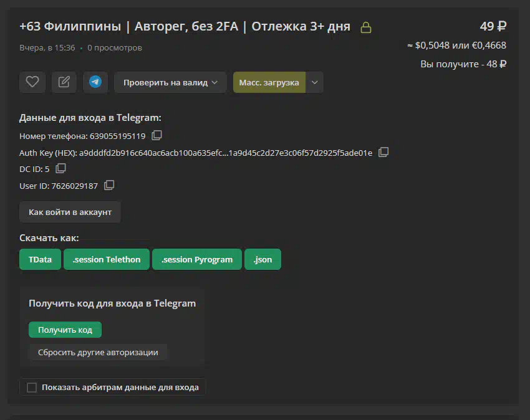Download as '.session Pyrogram' format

pos(196,259)
